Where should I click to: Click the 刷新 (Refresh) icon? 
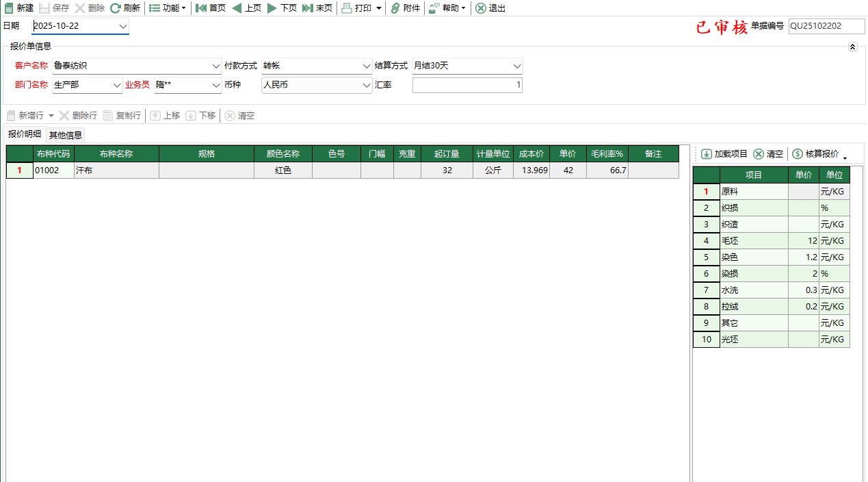pyautogui.click(x=116, y=8)
